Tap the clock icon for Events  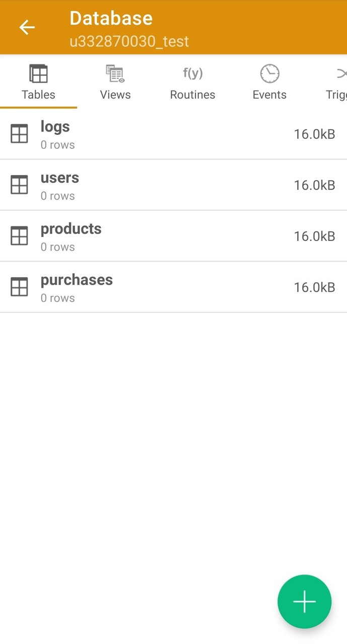tap(269, 73)
